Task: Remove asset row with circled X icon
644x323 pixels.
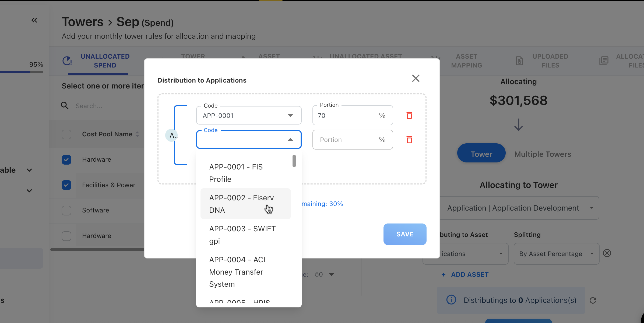Action: [607, 253]
